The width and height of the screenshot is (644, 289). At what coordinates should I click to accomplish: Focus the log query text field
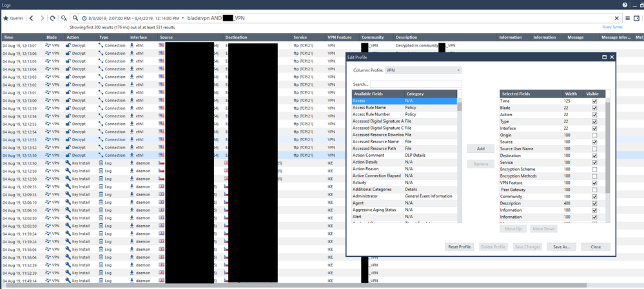tap(398, 19)
